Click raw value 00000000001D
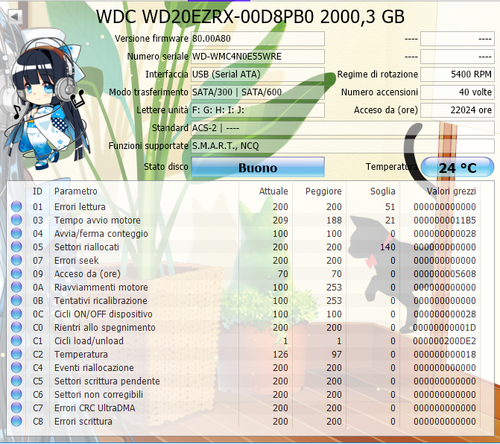The height and width of the screenshot is (444, 500). (444, 327)
